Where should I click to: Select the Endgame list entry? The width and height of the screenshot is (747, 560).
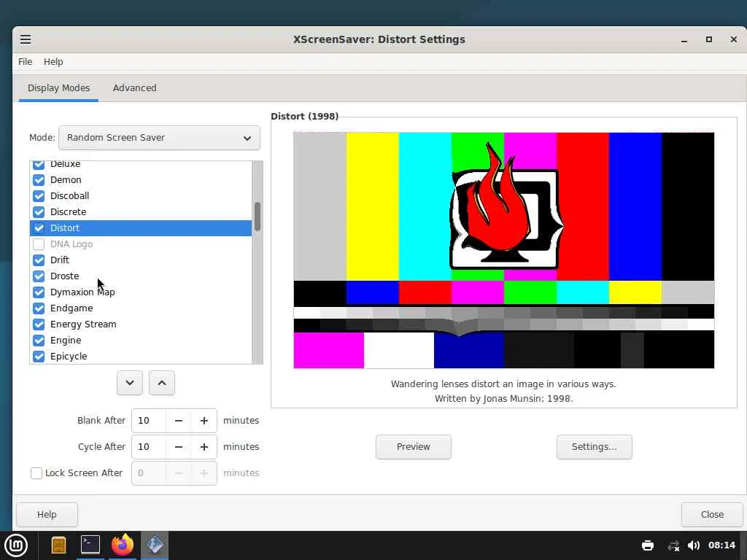click(x=141, y=308)
